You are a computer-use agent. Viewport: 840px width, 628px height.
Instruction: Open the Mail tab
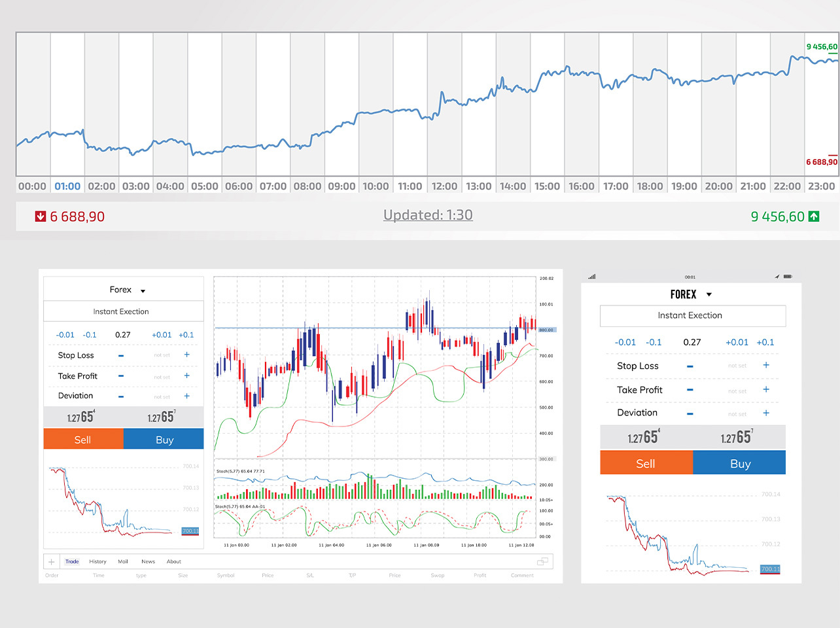[x=123, y=562]
